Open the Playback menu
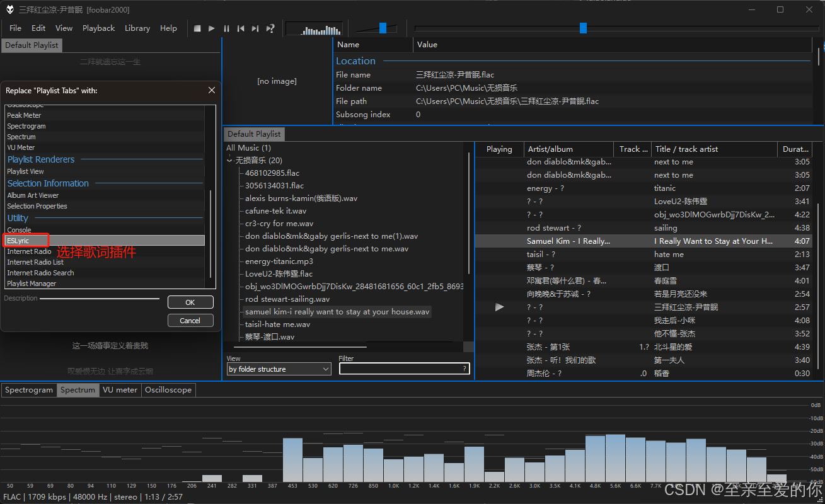The width and height of the screenshot is (825, 504). tap(98, 28)
